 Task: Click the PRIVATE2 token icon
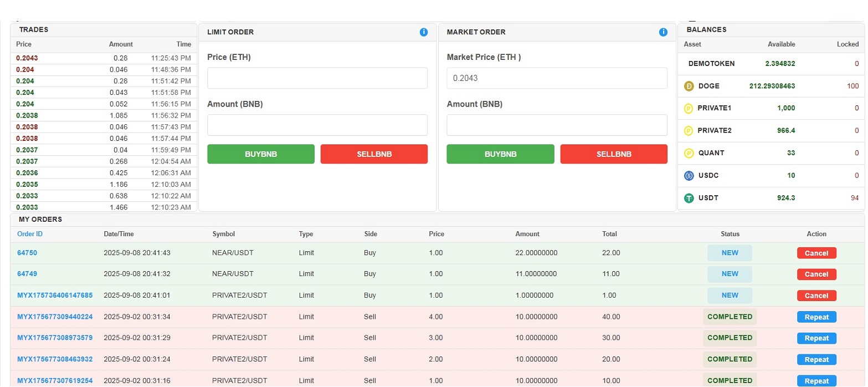click(689, 131)
